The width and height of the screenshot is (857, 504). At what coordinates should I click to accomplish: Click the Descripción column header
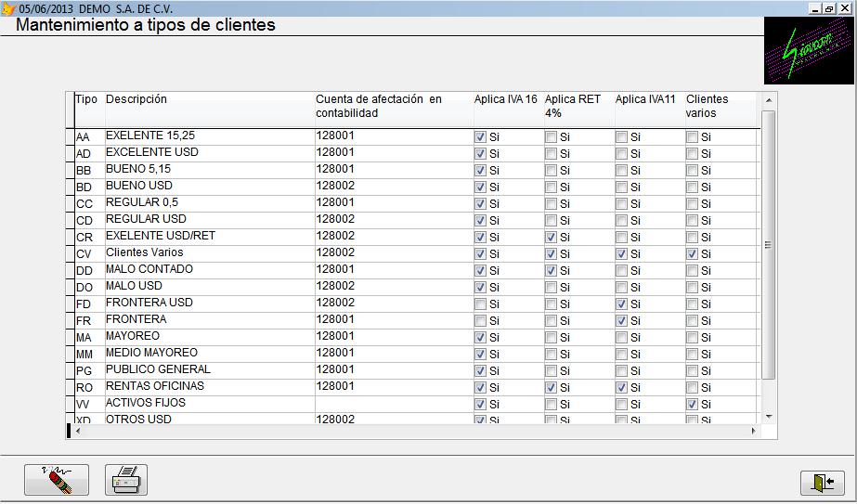(x=209, y=110)
